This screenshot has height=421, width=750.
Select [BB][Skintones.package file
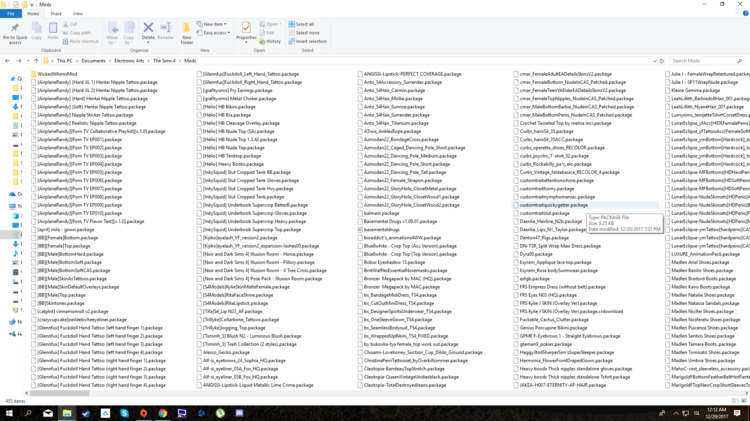click(60, 303)
